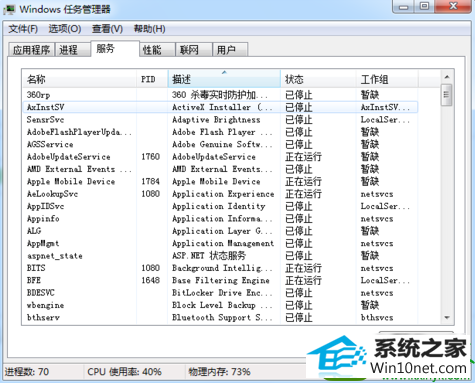Click the scrollbar down arrow
475x383 pixels.
tap(447, 318)
